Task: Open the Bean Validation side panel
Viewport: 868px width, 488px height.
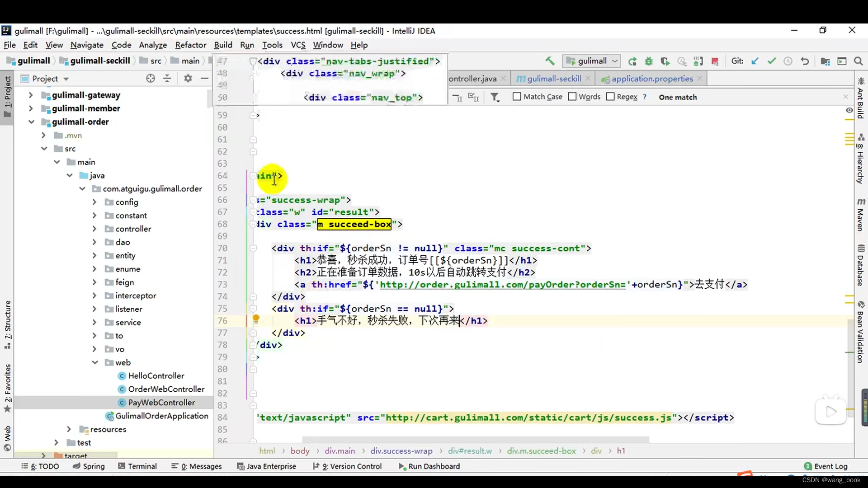Action: pyautogui.click(x=860, y=332)
